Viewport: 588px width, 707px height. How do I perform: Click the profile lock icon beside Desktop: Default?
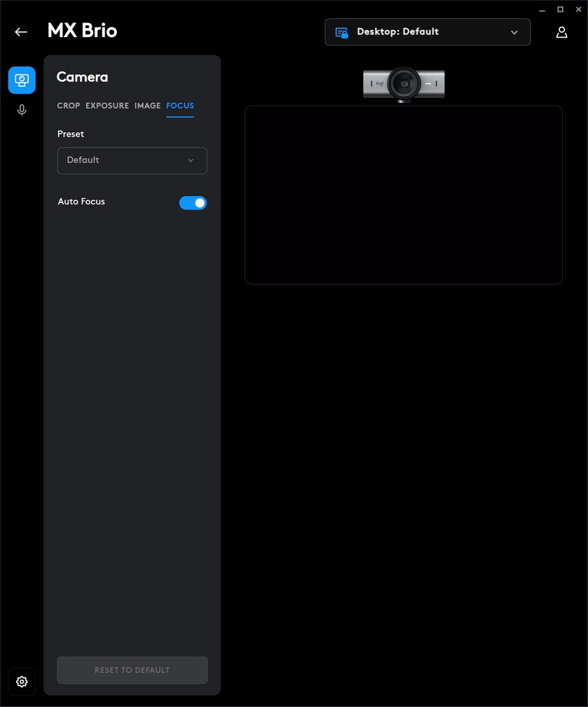(x=342, y=32)
